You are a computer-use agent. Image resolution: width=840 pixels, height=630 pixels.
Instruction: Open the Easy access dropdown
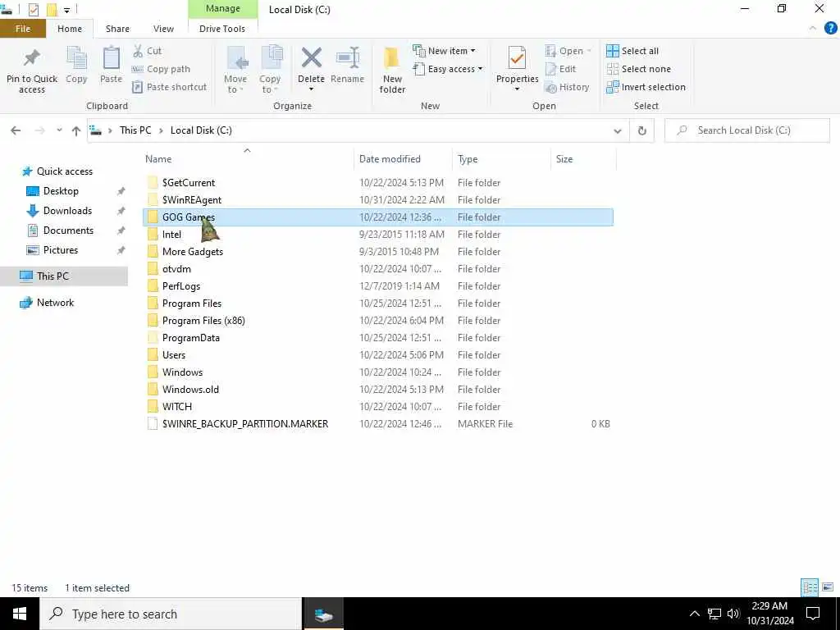click(x=448, y=69)
